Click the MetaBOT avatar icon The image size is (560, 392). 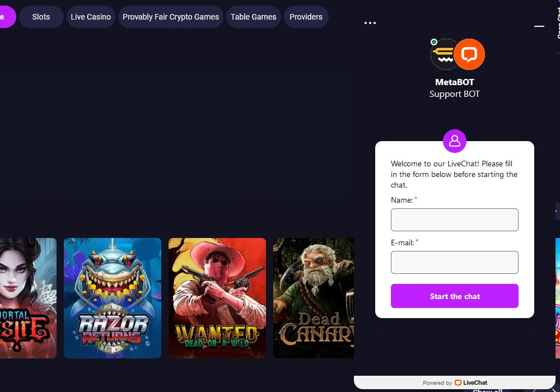443,54
